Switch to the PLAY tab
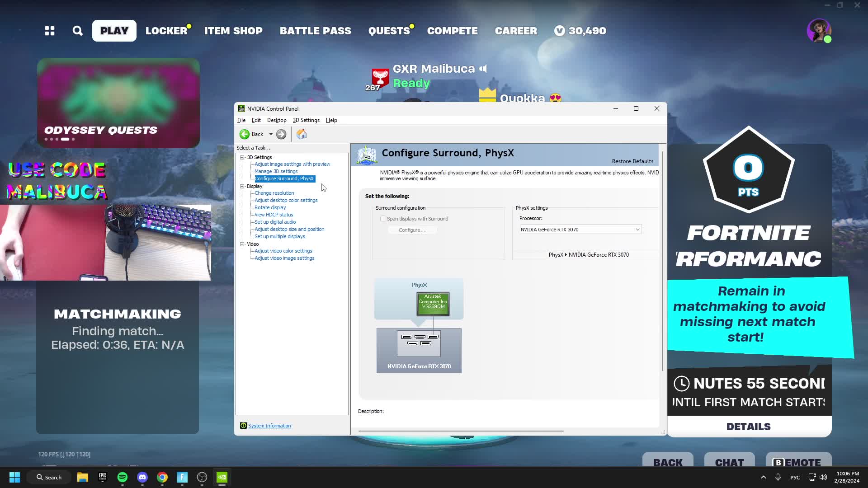 (114, 31)
